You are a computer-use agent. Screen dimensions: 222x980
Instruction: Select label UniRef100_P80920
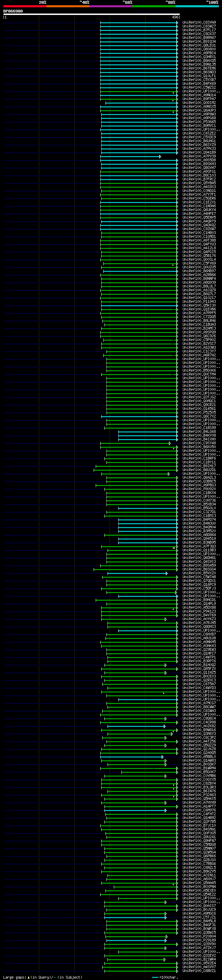(199, 489)
